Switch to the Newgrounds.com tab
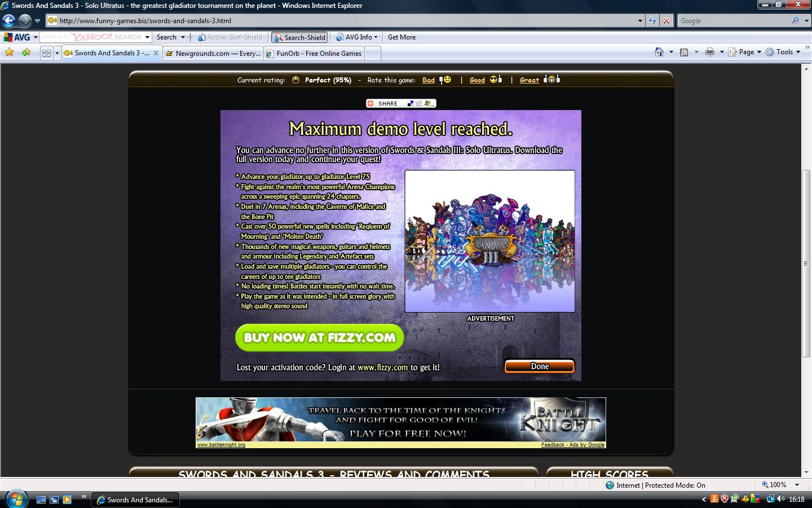The image size is (812, 508). tap(213, 54)
